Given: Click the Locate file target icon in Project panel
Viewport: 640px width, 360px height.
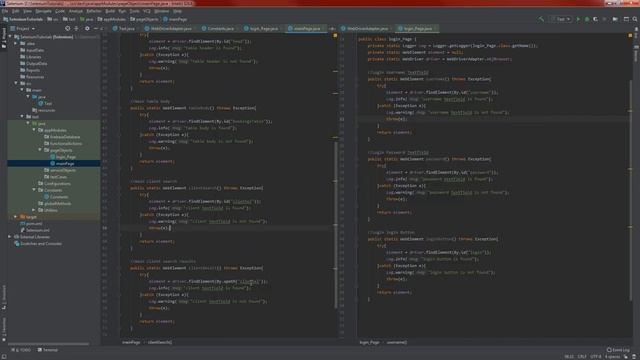Looking at the screenshot, I should (67, 29).
